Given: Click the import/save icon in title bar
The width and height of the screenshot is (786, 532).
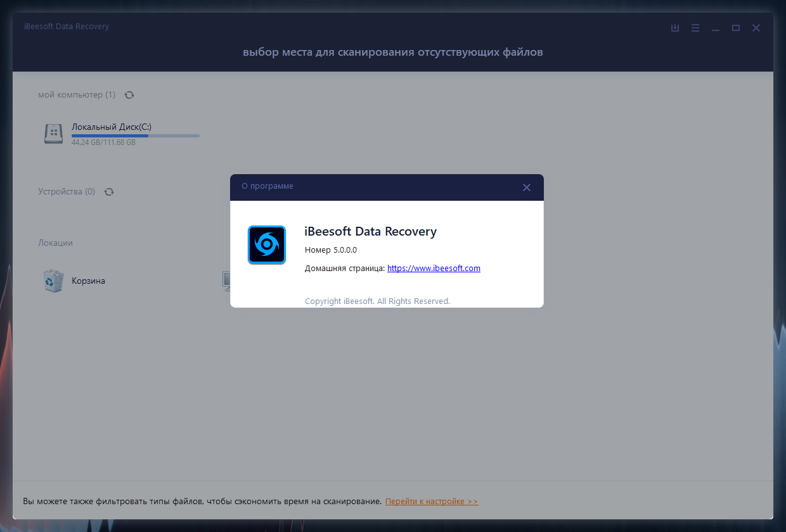Looking at the screenshot, I should click(675, 28).
